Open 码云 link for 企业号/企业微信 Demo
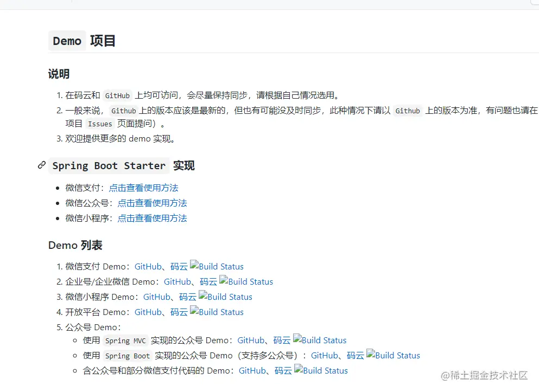This screenshot has height=392, width=539. pos(208,282)
